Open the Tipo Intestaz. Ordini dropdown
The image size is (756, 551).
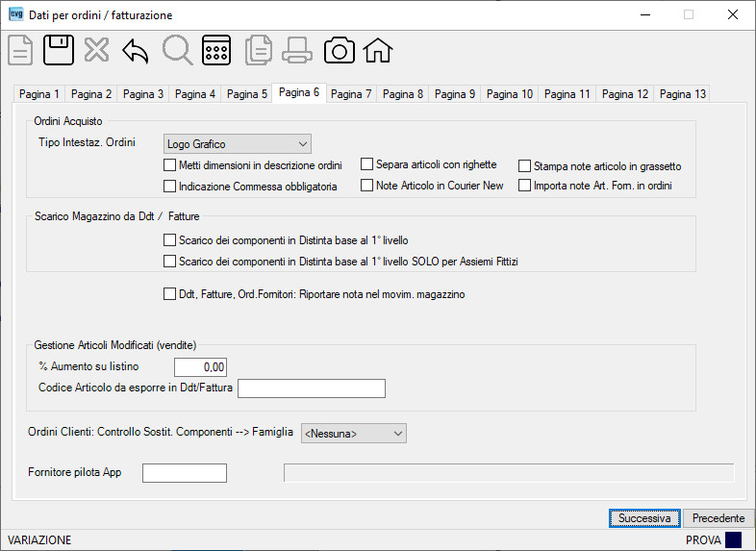(x=238, y=144)
